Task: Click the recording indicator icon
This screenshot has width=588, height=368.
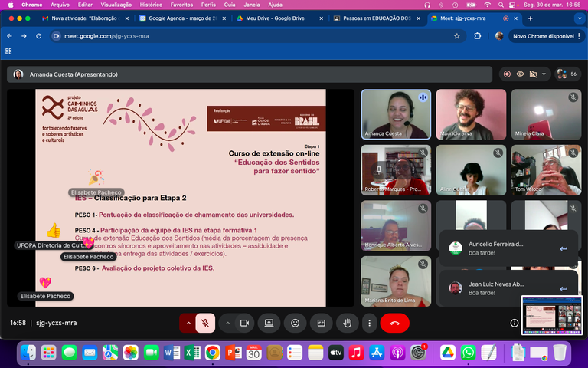Action: 506,74
